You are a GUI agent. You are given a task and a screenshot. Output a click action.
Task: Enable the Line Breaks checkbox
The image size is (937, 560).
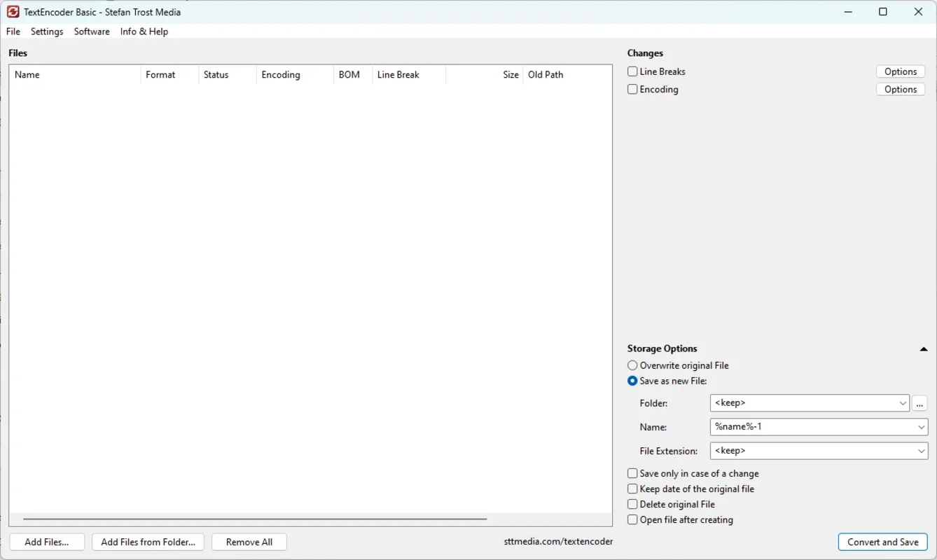pos(633,71)
